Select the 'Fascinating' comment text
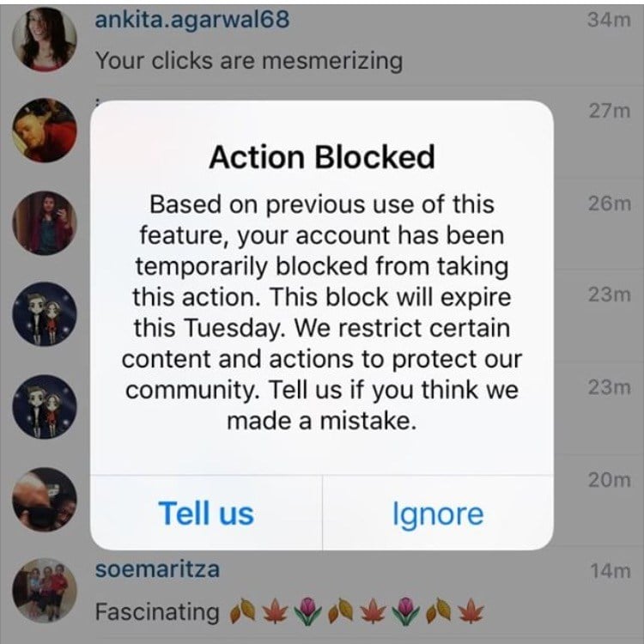 click(157, 611)
